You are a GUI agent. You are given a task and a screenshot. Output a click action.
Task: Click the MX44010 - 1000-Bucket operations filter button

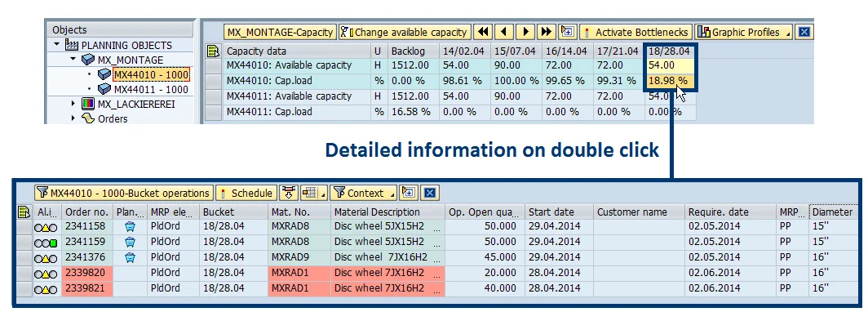pos(124,193)
